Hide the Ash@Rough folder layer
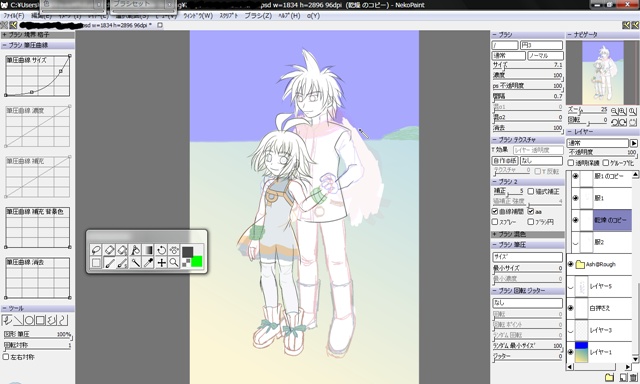640x384 pixels. click(x=571, y=264)
